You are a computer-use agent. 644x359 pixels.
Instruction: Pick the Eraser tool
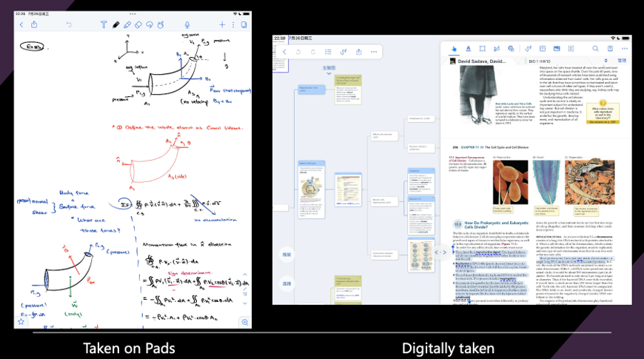(139, 24)
